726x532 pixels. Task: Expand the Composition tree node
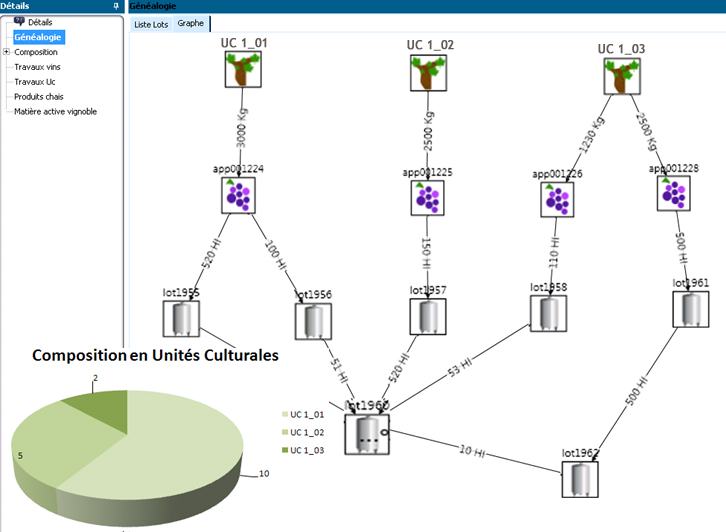pos(6,52)
